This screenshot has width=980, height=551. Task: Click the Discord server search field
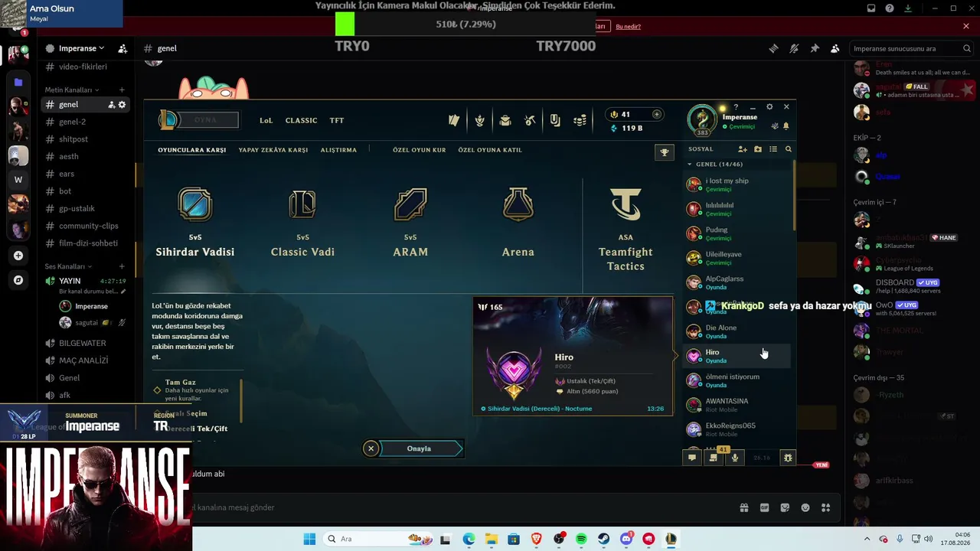(913, 48)
